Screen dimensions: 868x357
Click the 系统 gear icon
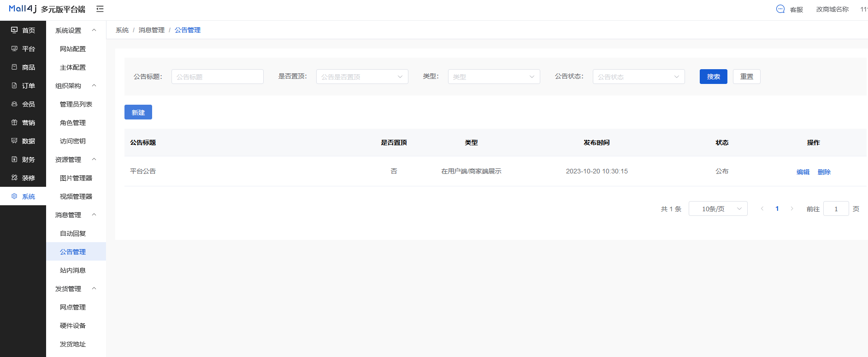pyautogui.click(x=14, y=196)
